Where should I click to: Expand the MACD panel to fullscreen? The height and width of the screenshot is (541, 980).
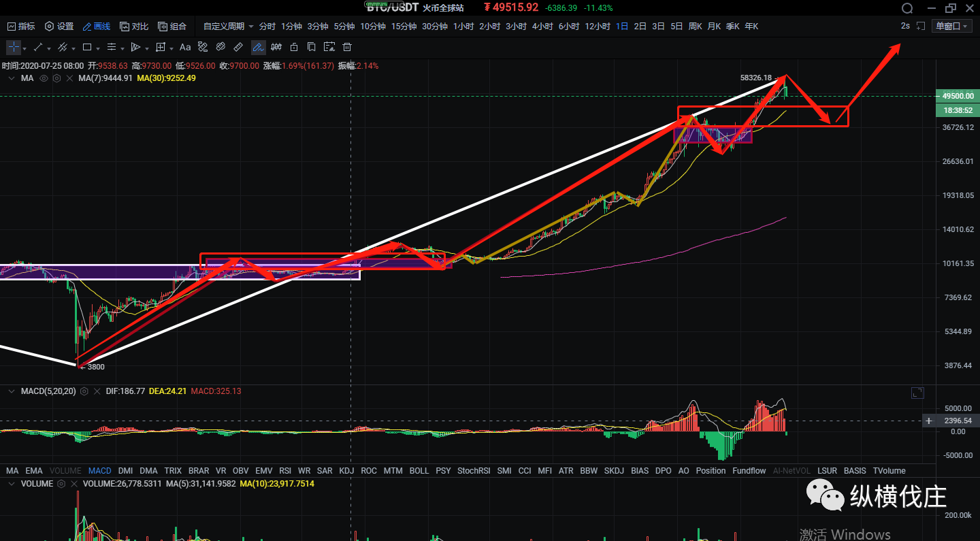[x=917, y=393]
